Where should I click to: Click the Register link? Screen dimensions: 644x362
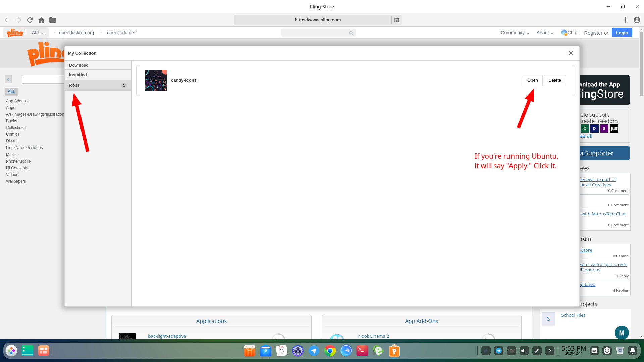tap(593, 33)
